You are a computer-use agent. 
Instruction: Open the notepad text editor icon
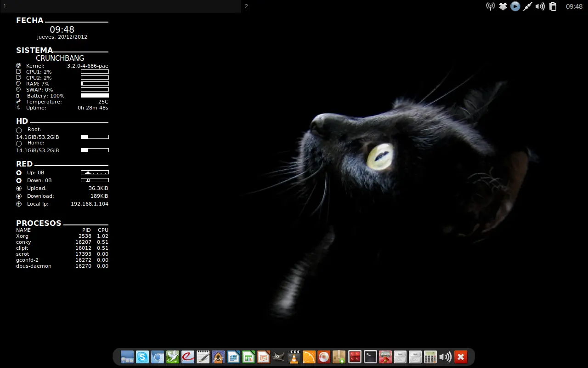coord(203,357)
